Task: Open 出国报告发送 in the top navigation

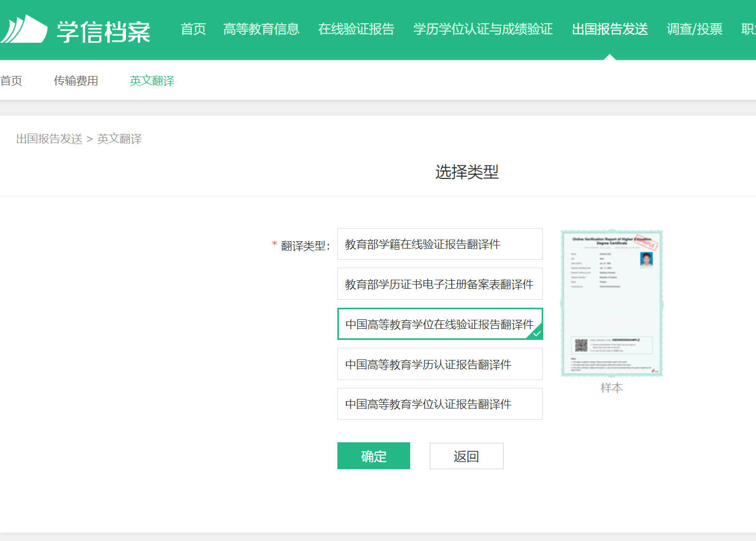Action: click(609, 30)
